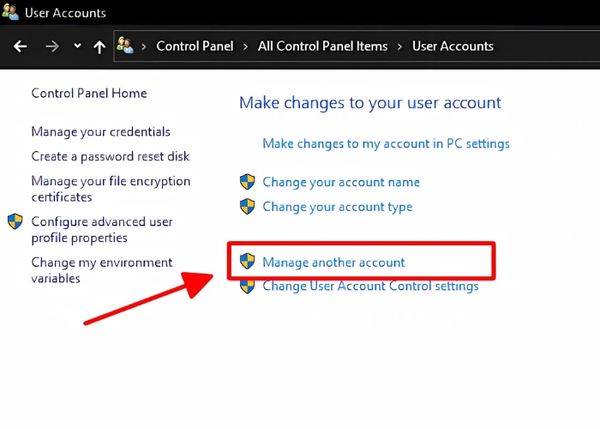Open Manage your credentials

click(x=101, y=132)
